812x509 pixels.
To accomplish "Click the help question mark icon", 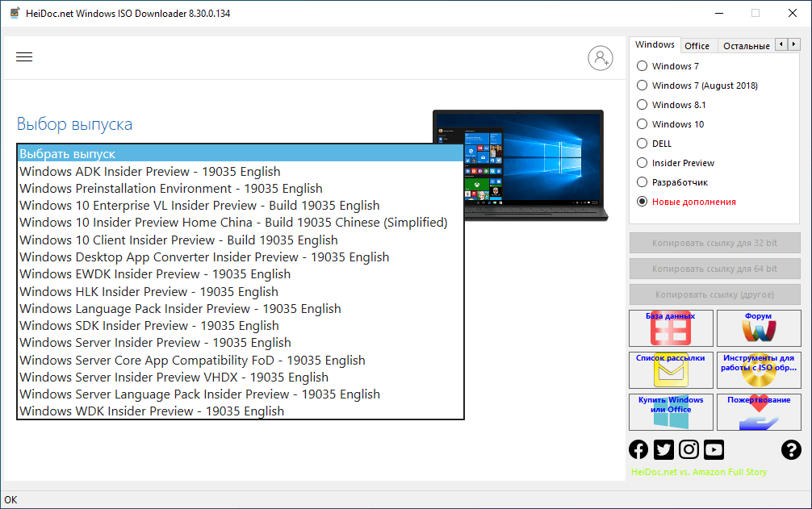I will (791, 449).
